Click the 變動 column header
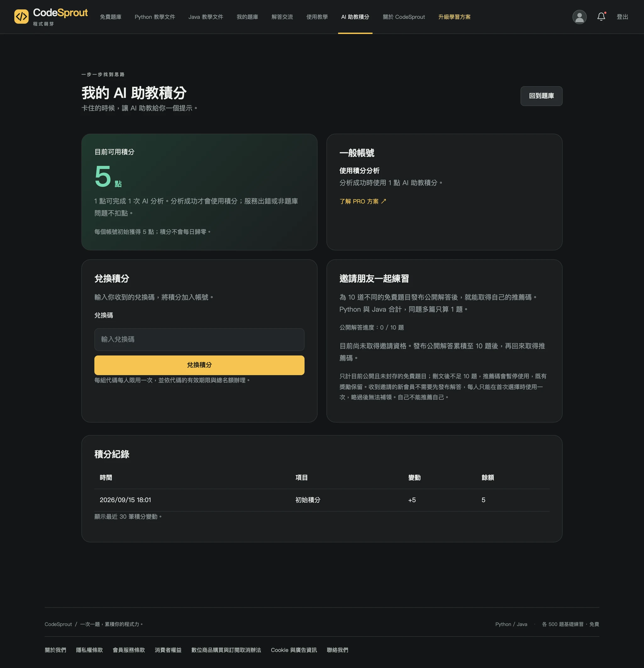Image resolution: width=644 pixels, height=668 pixels. click(x=414, y=478)
